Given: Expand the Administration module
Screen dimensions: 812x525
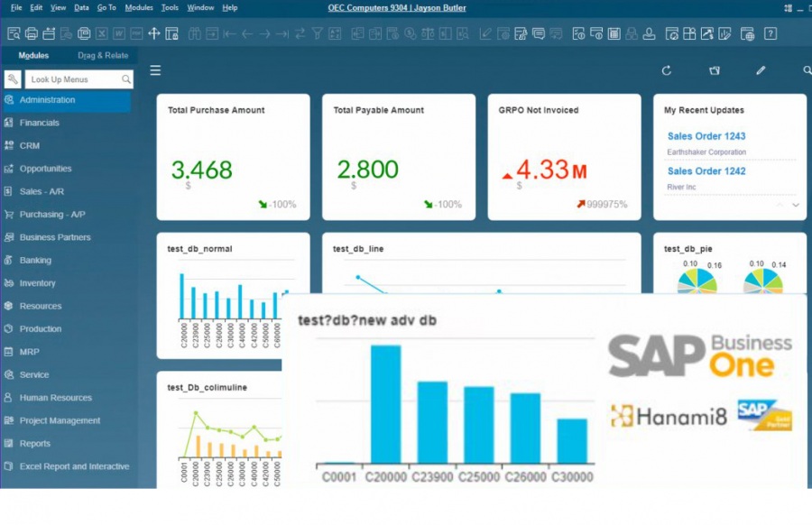Looking at the screenshot, I should click(x=66, y=100).
